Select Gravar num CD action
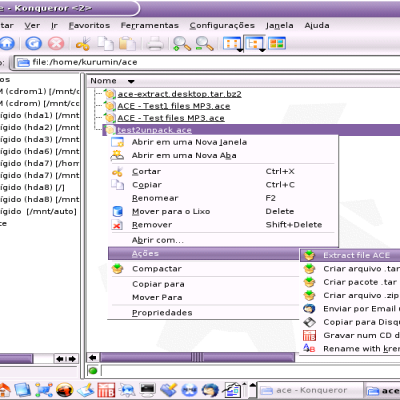The width and height of the screenshot is (400, 400). [350, 336]
